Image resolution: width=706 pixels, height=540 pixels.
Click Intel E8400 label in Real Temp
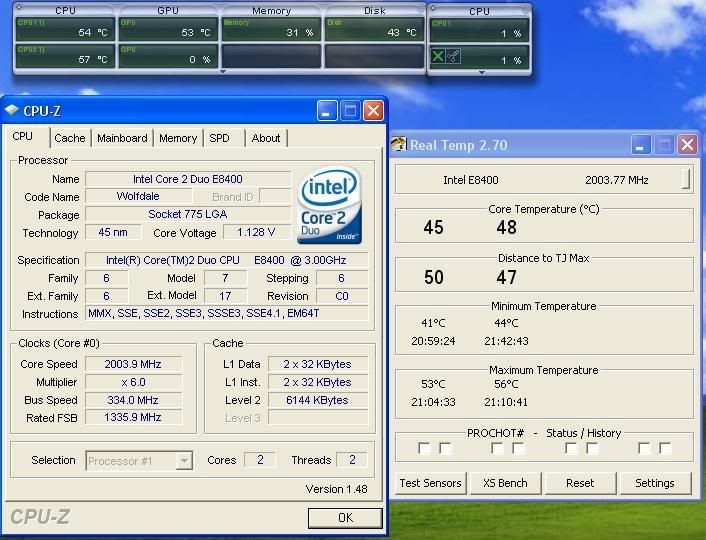(x=471, y=180)
